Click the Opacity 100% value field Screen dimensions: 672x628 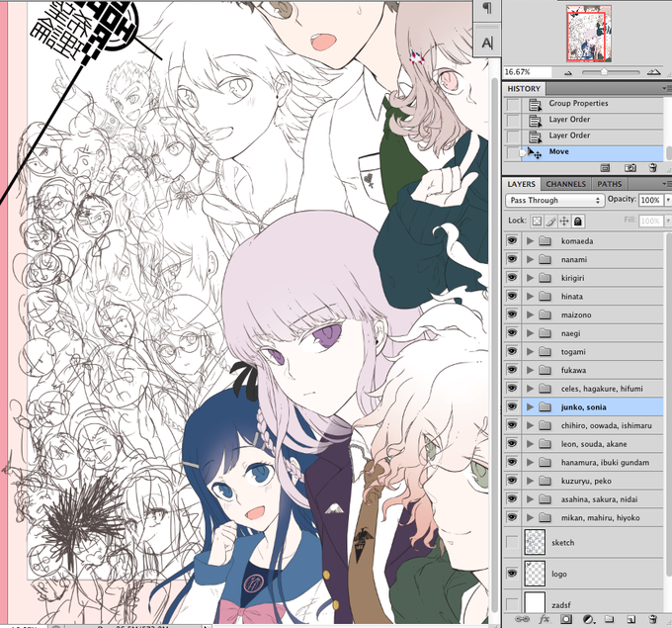click(650, 201)
